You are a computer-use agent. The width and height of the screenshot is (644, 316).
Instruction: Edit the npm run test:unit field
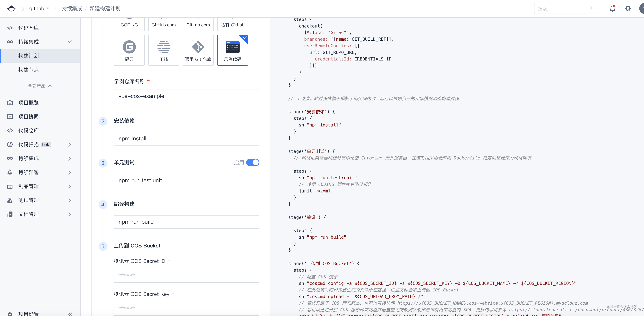pos(186,180)
